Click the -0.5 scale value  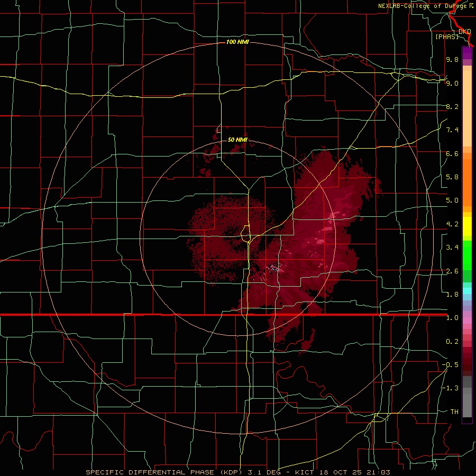[x=450, y=365]
